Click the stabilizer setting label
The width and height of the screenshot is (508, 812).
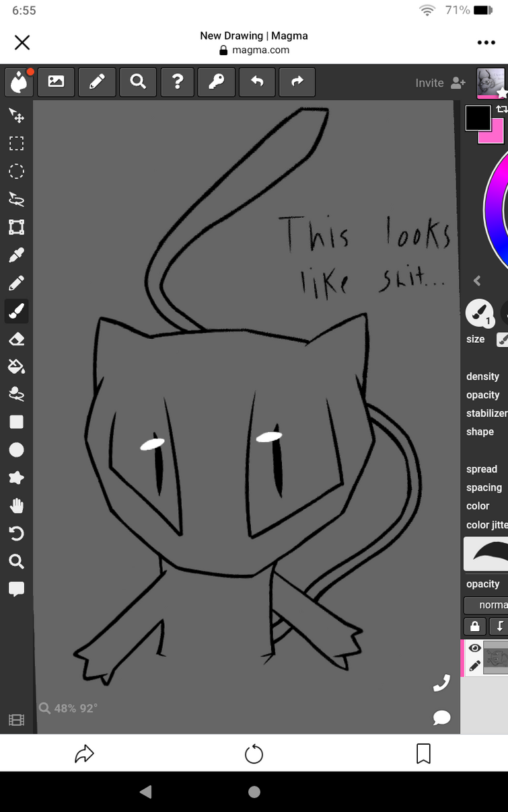tap(486, 413)
